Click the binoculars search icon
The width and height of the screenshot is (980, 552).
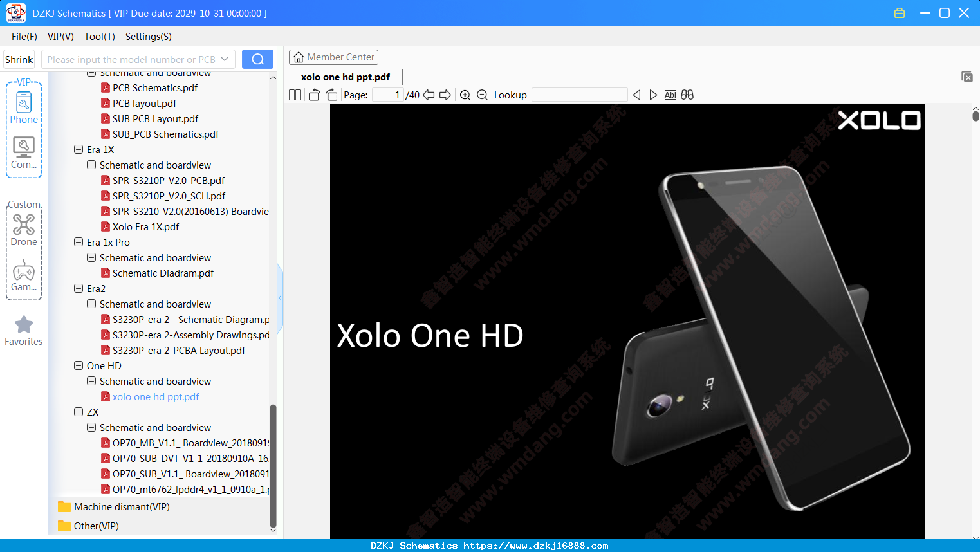click(x=687, y=95)
